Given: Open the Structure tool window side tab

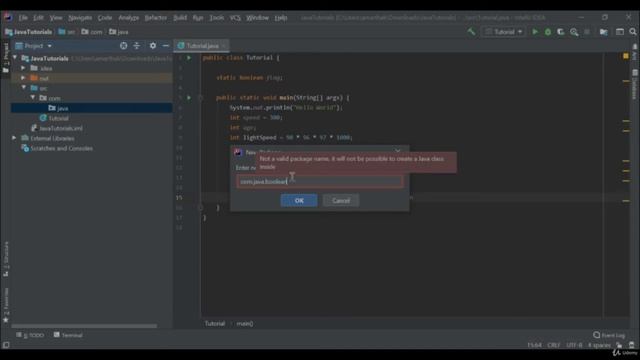Looking at the screenshot, I should 6,259.
